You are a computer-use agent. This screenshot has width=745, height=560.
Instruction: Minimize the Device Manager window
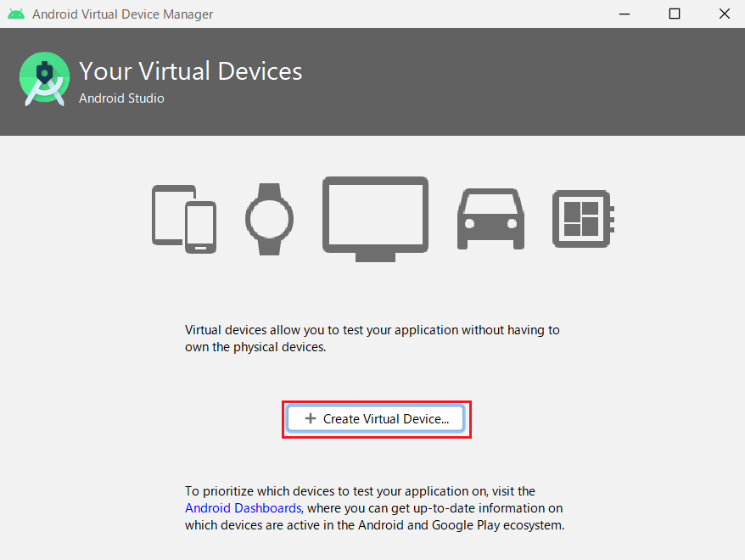[x=625, y=14]
